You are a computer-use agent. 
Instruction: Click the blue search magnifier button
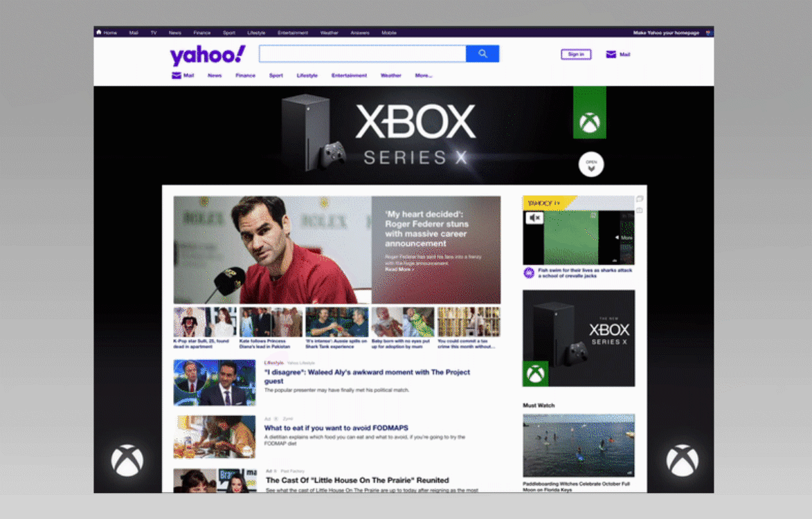[482, 54]
